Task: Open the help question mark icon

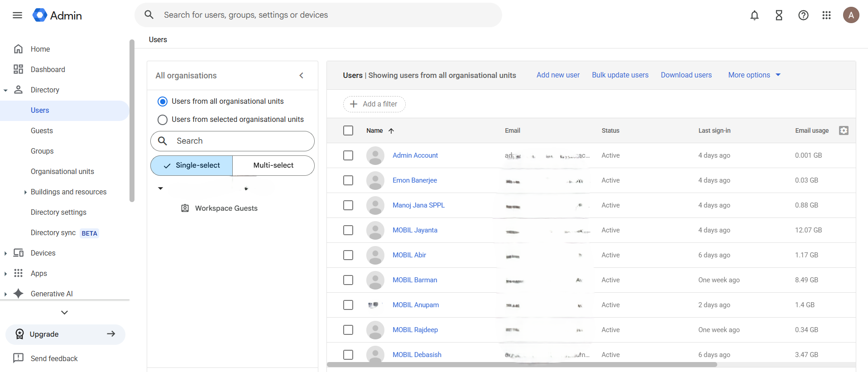Action: [x=803, y=15]
